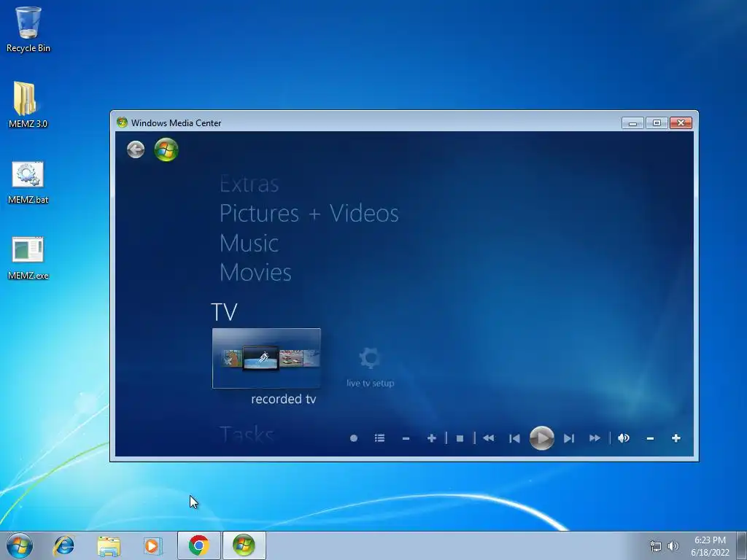Select the TV menu heading
Viewport: 747px width, 560px height.
click(224, 312)
